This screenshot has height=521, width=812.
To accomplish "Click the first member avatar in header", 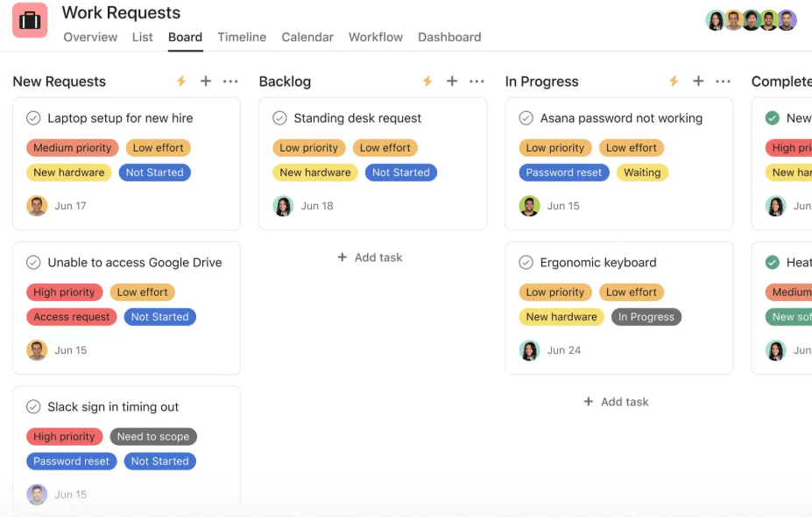I will click(716, 20).
